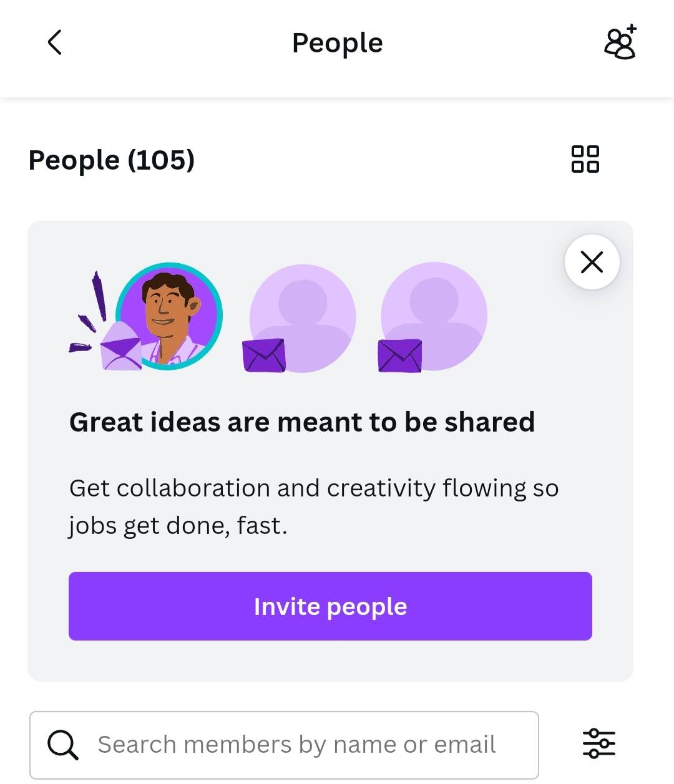The height and width of the screenshot is (784, 674).
Task: Tap the envelope on the middle avatar
Action: click(263, 356)
